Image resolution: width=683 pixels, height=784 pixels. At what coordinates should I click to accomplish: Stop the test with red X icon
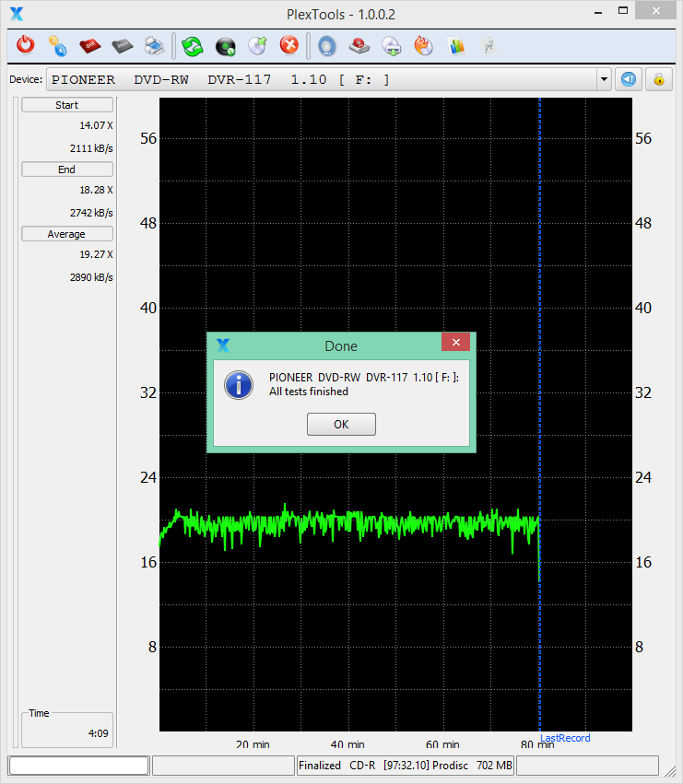point(289,45)
